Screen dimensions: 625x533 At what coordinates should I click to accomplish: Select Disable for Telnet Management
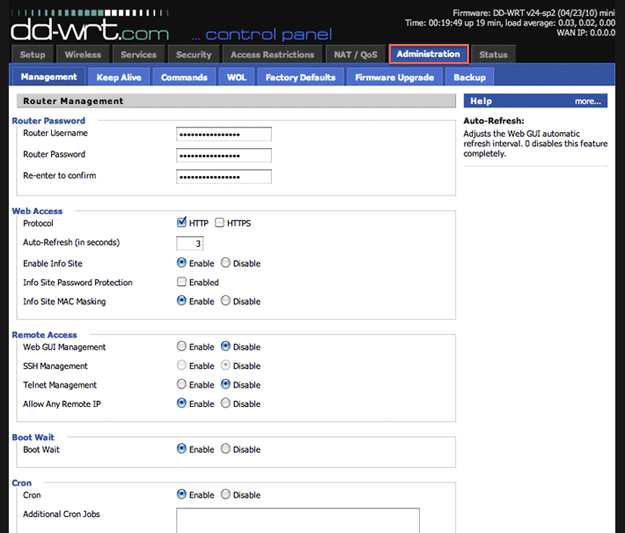(226, 384)
